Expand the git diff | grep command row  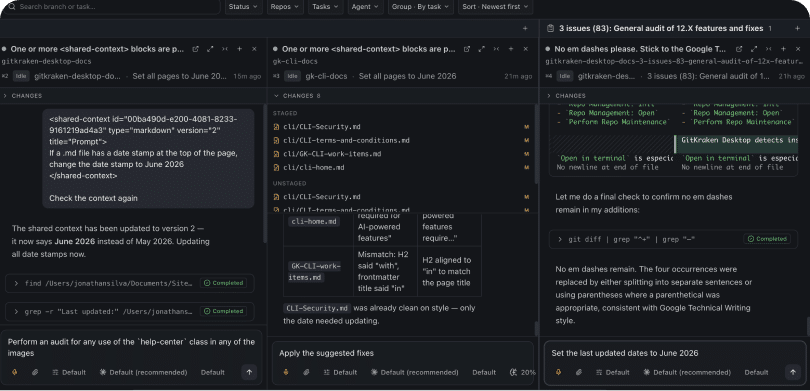click(x=673, y=239)
